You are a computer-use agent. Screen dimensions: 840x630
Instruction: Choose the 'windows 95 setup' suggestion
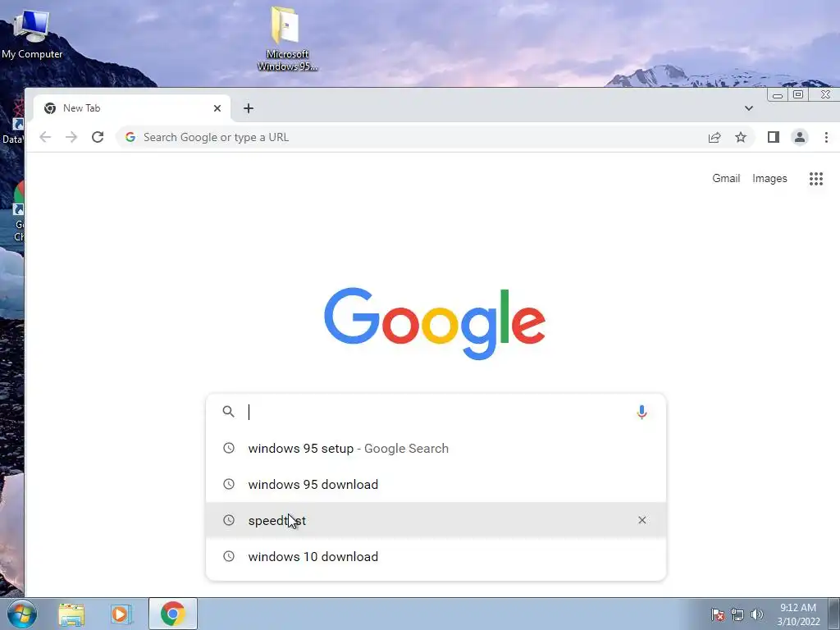(x=436, y=449)
